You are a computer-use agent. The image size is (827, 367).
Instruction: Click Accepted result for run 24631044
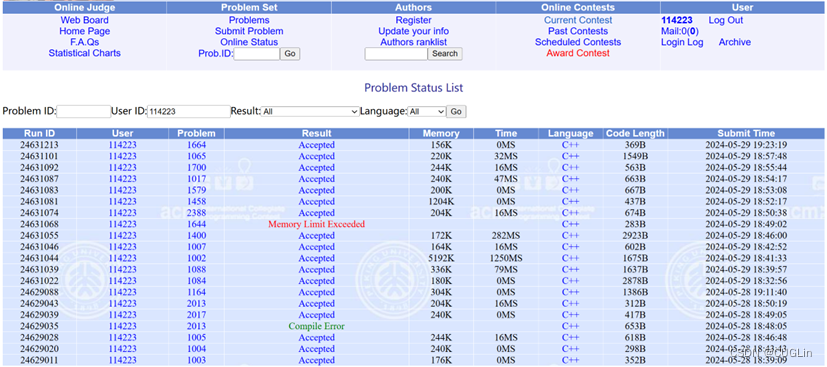pyautogui.click(x=316, y=258)
